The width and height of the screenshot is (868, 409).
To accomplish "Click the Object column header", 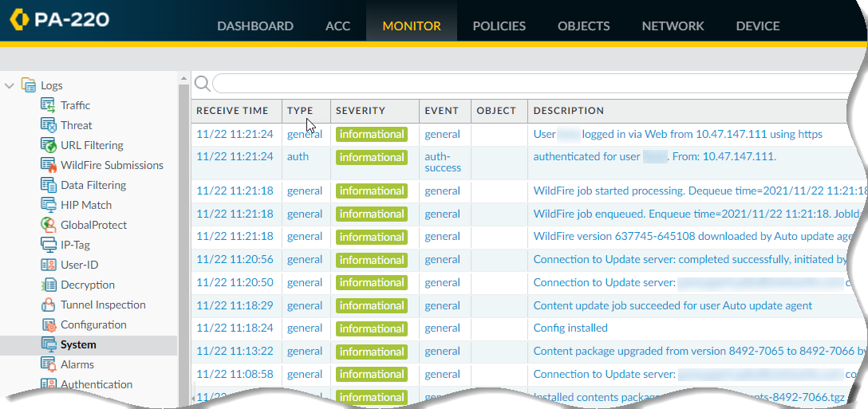I will point(499,111).
